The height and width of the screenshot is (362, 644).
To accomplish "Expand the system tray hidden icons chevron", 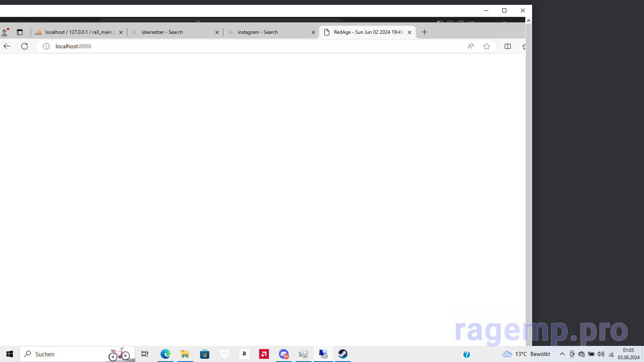I will 562,354.
